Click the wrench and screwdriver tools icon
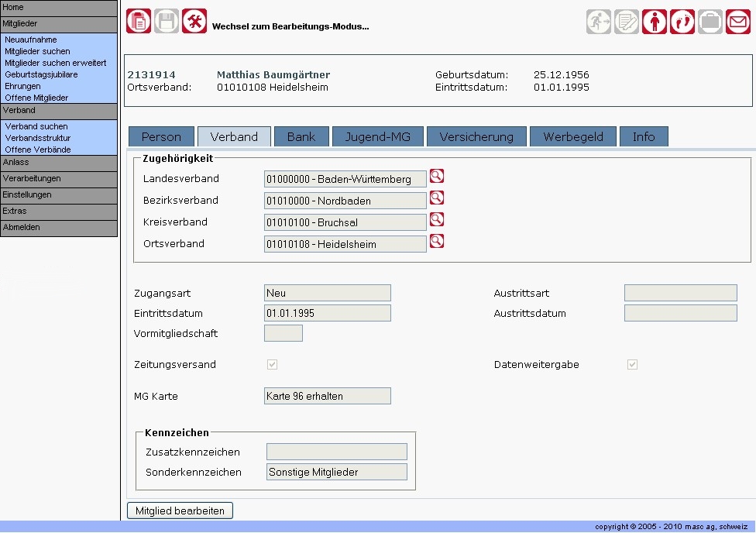This screenshot has width=756, height=533. pyautogui.click(x=194, y=21)
